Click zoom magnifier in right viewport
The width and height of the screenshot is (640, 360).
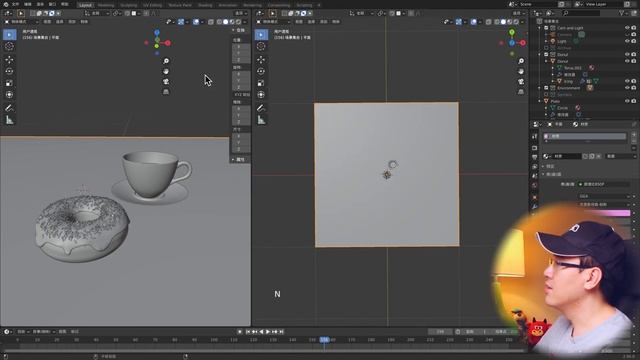[x=521, y=61]
